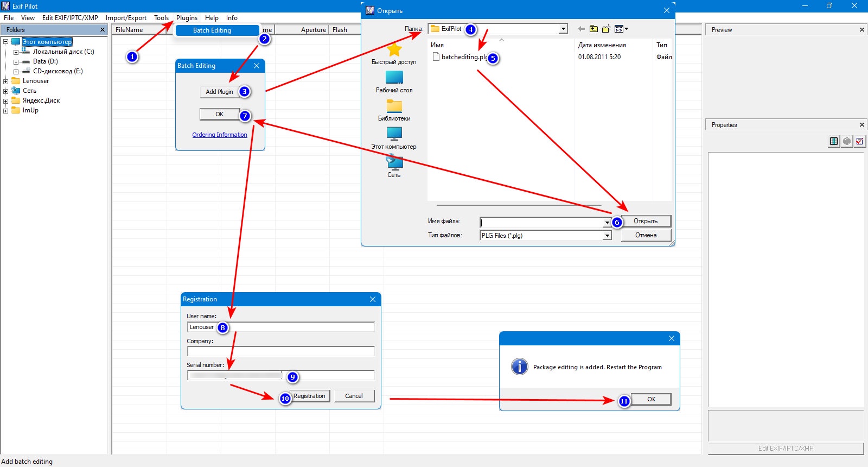Click the Отмена button
This screenshot has height=467, width=868.
[x=646, y=235]
